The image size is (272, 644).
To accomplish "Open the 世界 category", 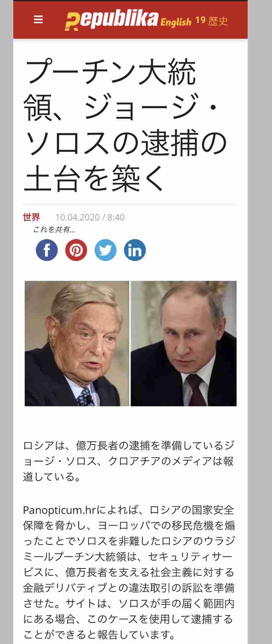I will tap(32, 217).
